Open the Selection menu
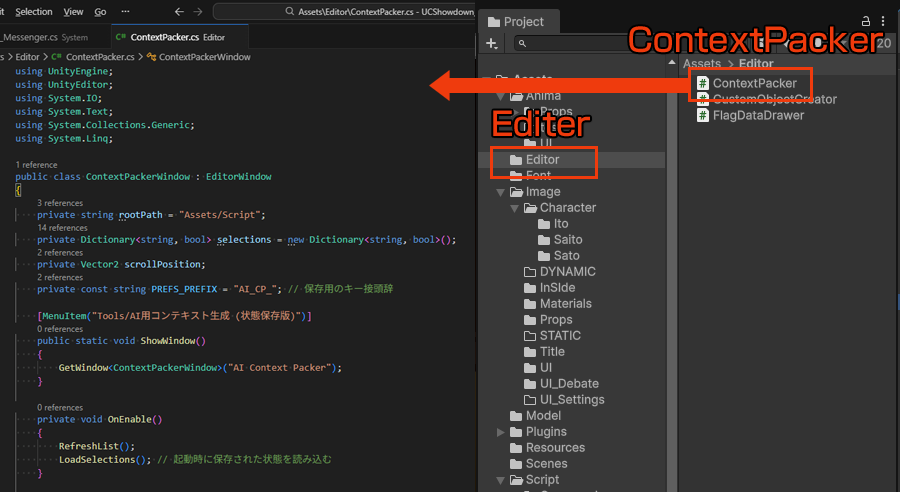 [x=34, y=12]
